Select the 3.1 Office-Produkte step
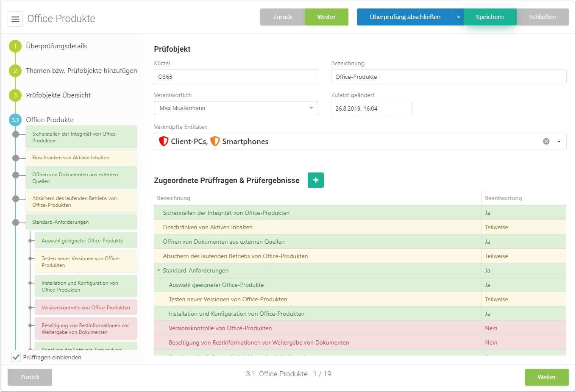Viewport: 576px width, 392px height. pos(15,120)
